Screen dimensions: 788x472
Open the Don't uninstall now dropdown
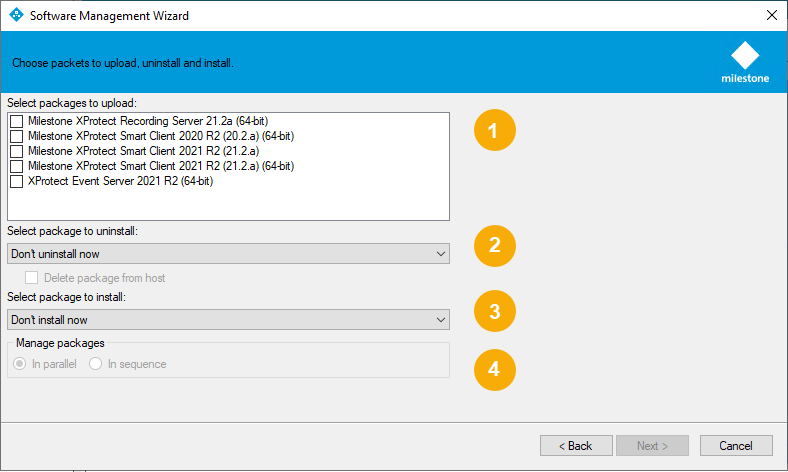(x=229, y=254)
